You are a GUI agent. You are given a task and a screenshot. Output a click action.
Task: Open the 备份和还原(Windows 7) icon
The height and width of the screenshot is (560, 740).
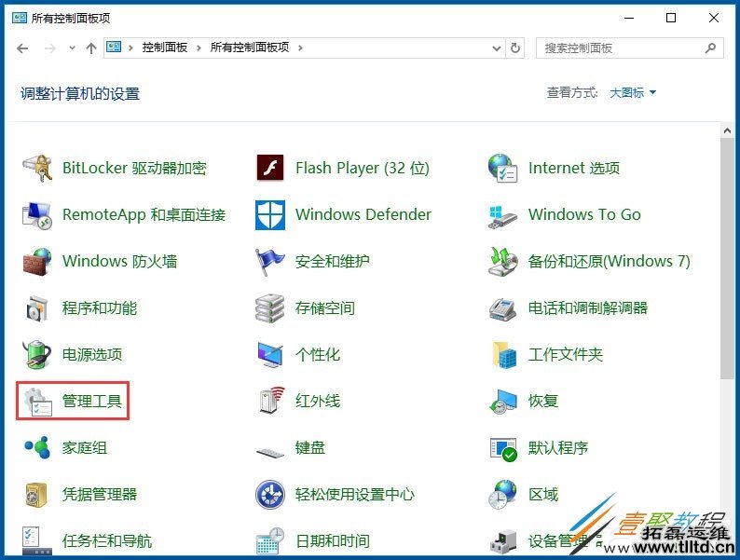502,262
